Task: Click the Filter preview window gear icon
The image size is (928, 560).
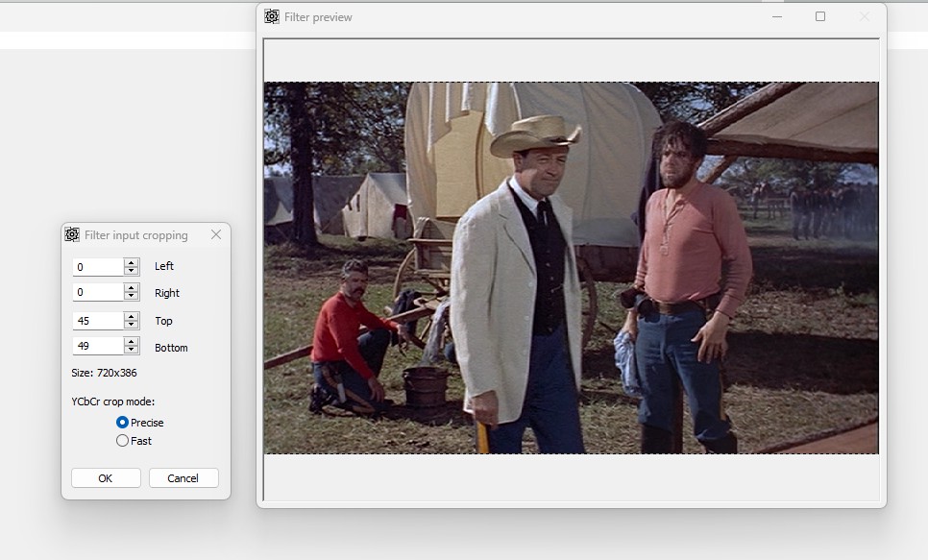Action: point(272,16)
